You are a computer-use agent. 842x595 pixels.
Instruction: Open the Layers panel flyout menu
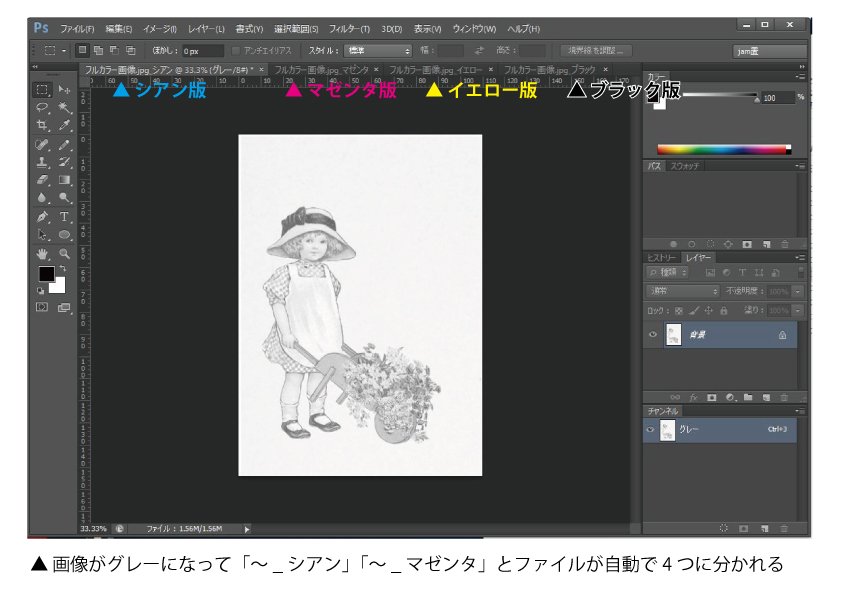(800, 258)
